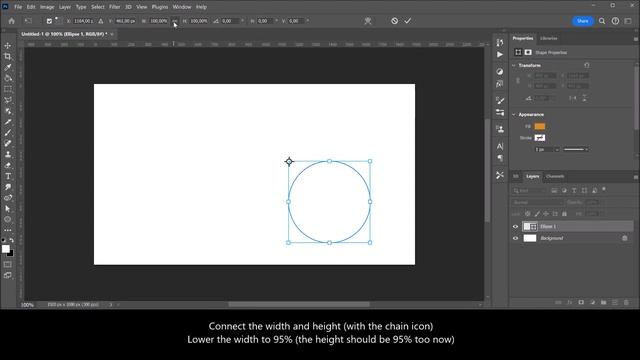Screen dimensions: 640x360
Task: Click the add layer style fx icon
Action: (x=569, y=302)
